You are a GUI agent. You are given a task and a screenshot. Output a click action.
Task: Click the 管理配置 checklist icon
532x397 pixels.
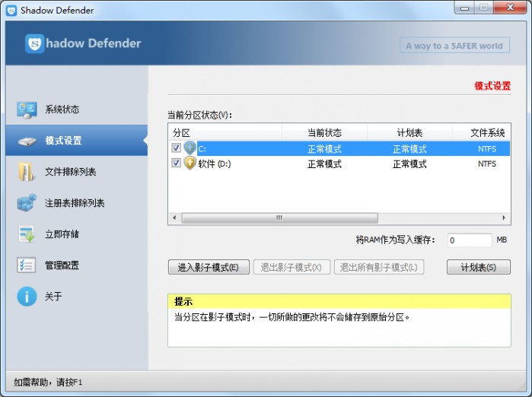pyautogui.click(x=26, y=265)
